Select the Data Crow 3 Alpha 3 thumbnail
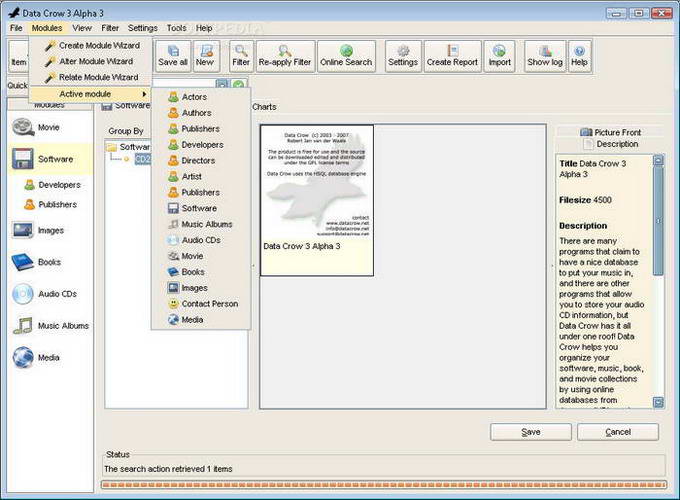The width and height of the screenshot is (680, 500). pos(316,200)
